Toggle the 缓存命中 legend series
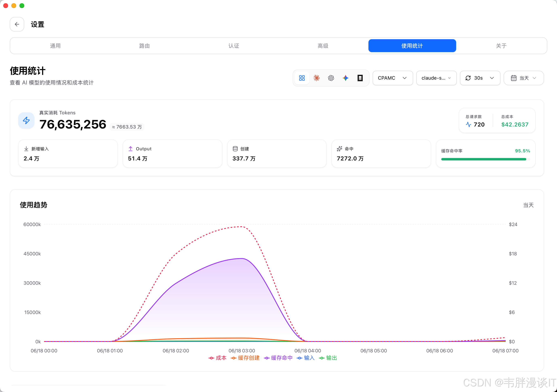Viewport: 557px width, 392px height. pos(278,358)
